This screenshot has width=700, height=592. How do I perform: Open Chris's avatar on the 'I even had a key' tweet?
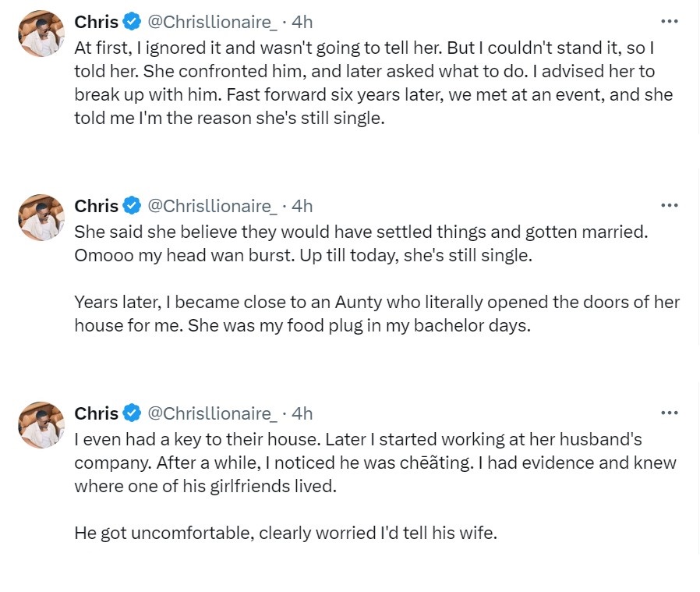click(x=41, y=425)
